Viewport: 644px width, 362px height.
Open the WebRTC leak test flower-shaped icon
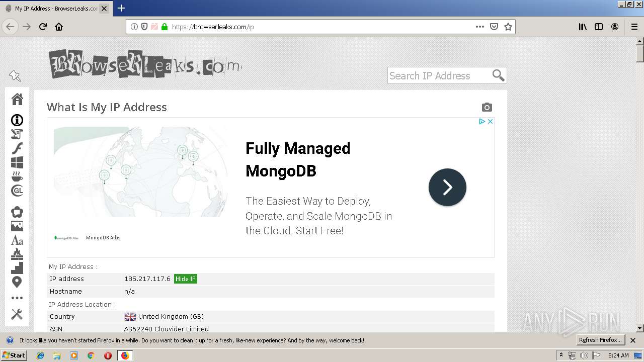(x=17, y=212)
